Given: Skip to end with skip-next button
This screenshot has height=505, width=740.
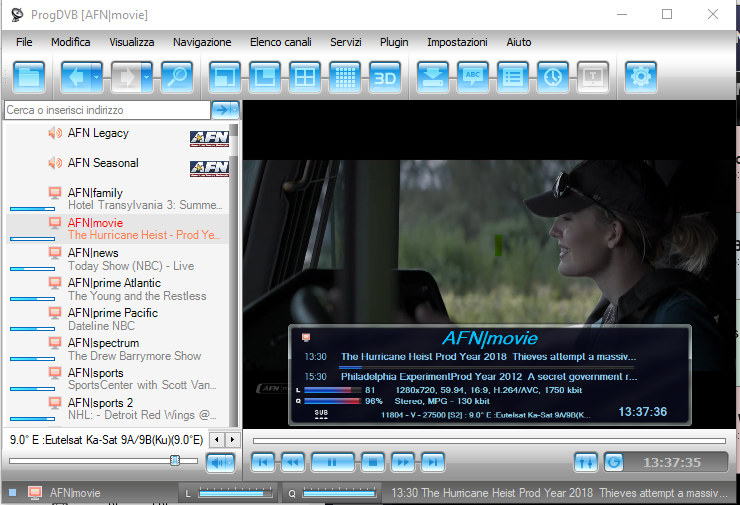Looking at the screenshot, I should [433, 462].
